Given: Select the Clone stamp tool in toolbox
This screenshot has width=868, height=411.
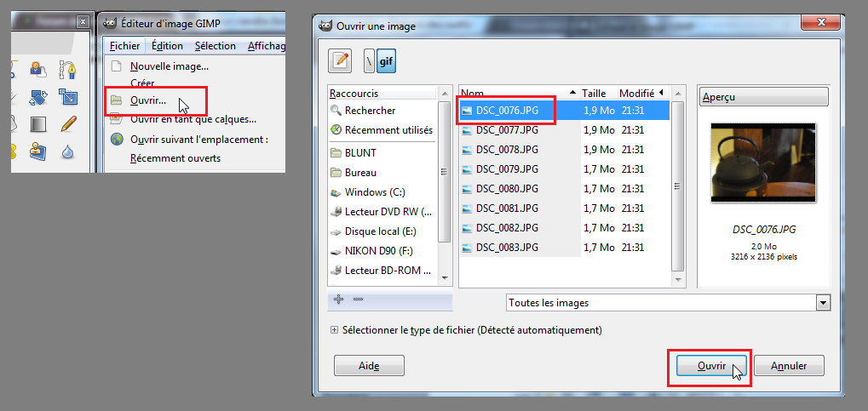Looking at the screenshot, I should (x=38, y=151).
